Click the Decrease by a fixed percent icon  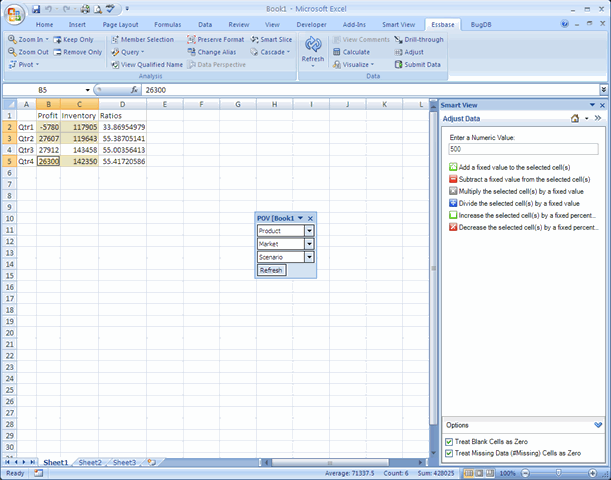coord(453,228)
